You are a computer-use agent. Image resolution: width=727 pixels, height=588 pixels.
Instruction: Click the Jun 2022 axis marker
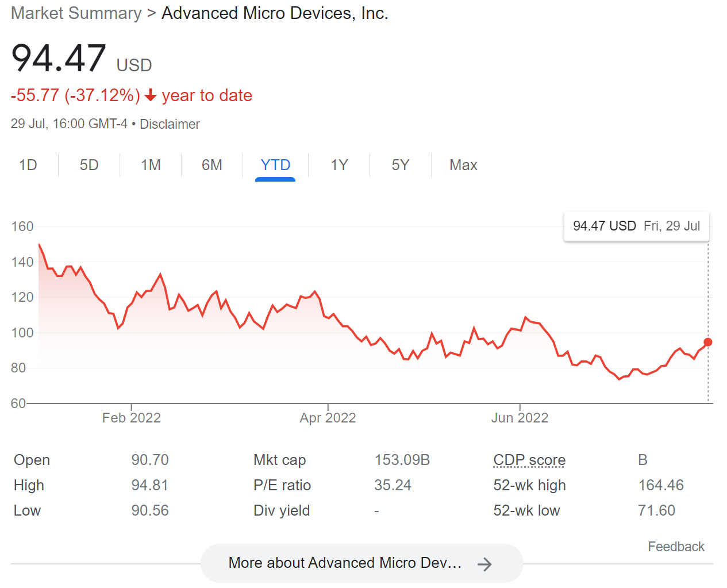coord(520,418)
